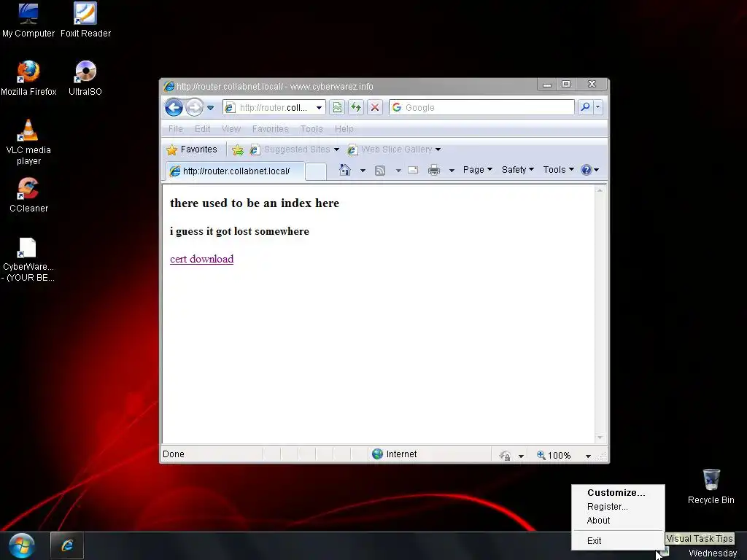Click the Windows Start orb
The width and height of the screenshot is (747, 560).
tap(22, 545)
